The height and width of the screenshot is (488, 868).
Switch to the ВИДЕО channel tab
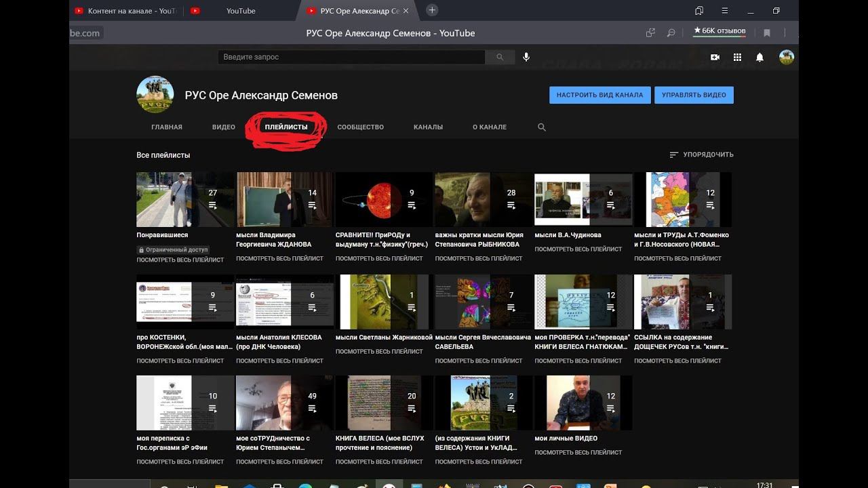pyautogui.click(x=223, y=127)
